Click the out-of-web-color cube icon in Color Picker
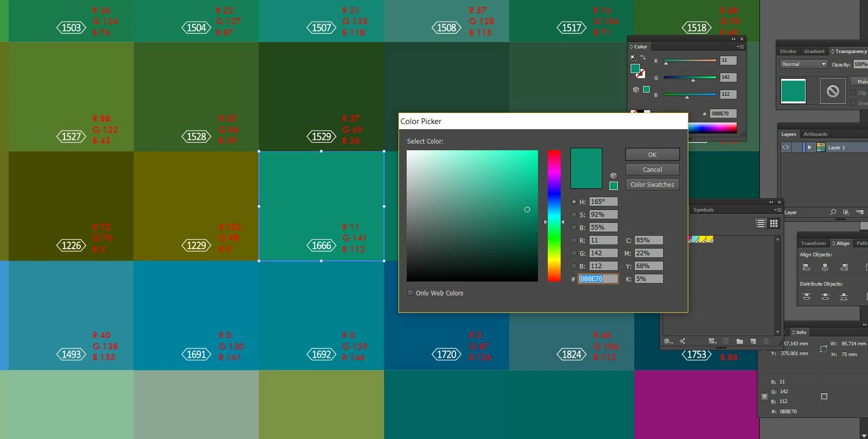868x439 pixels. point(613,175)
